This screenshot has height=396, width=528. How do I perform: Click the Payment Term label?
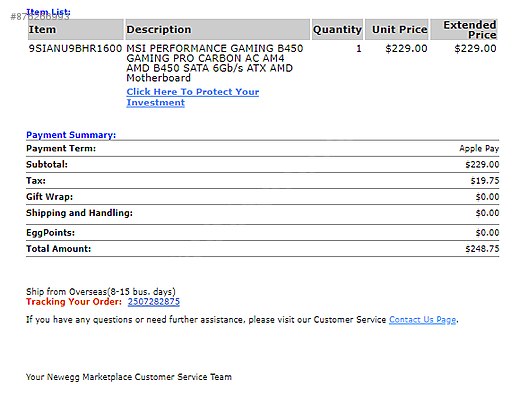[61, 148]
